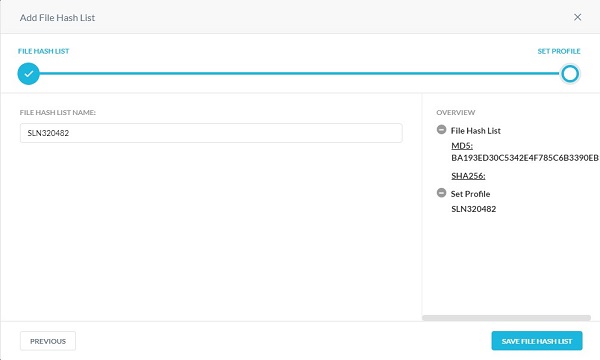The height and width of the screenshot is (360, 600).
Task: Select the SET PROFILE step label
Action: coord(559,51)
